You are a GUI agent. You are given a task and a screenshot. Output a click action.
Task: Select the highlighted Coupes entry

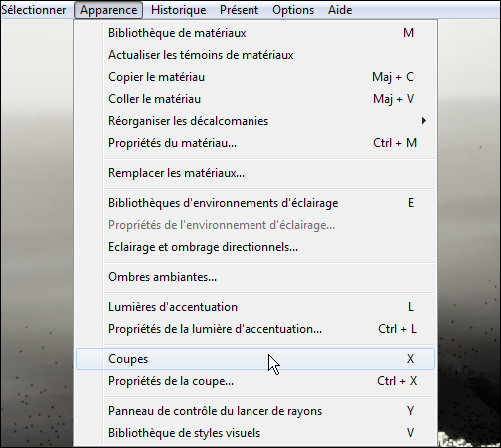[x=255, y=359]
